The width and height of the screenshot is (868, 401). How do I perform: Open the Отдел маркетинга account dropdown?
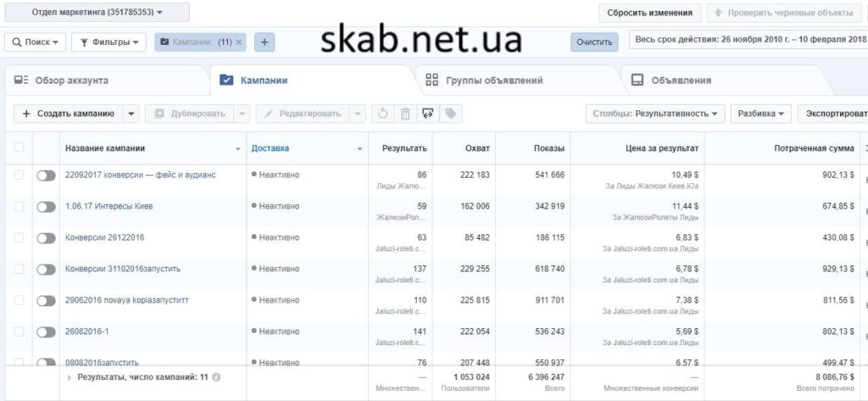point(97,13)
